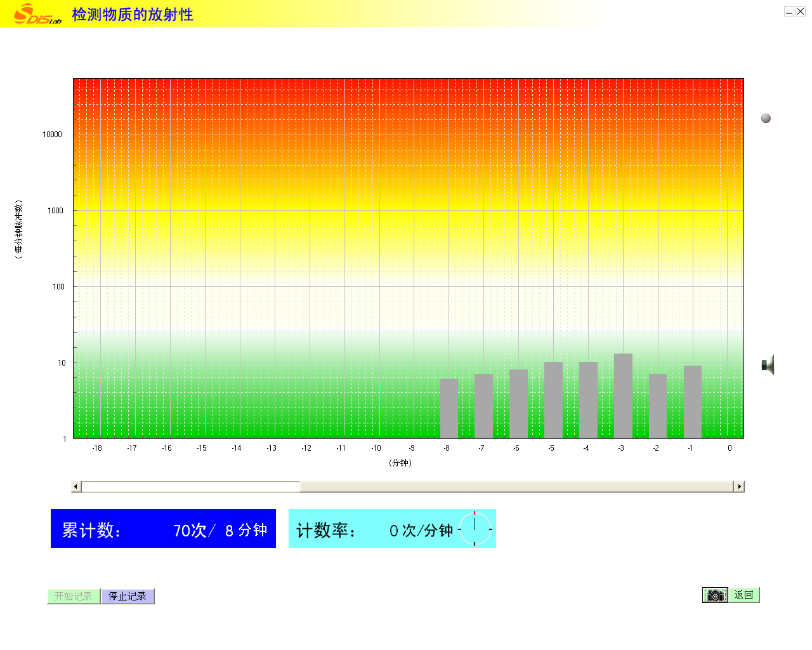This screenshot has height=650, width=812.
Task: Click the rightmost bar at minute -1
Action: coord(693,401)
